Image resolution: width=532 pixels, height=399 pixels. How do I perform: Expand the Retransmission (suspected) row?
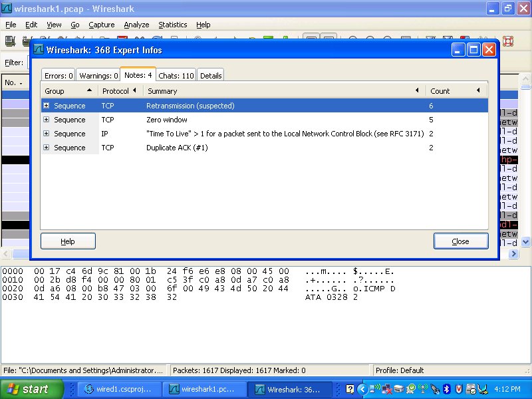pyautogui.click(x=47, y=106)
